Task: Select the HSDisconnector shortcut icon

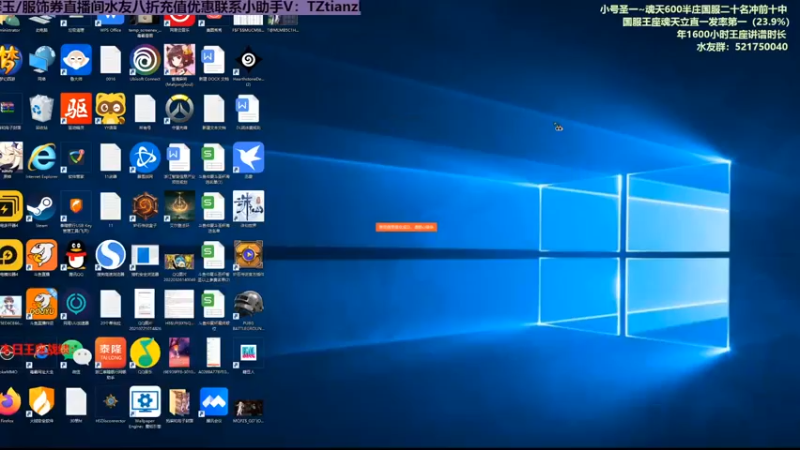Action: pyautogui.click(x=111, y=401)
